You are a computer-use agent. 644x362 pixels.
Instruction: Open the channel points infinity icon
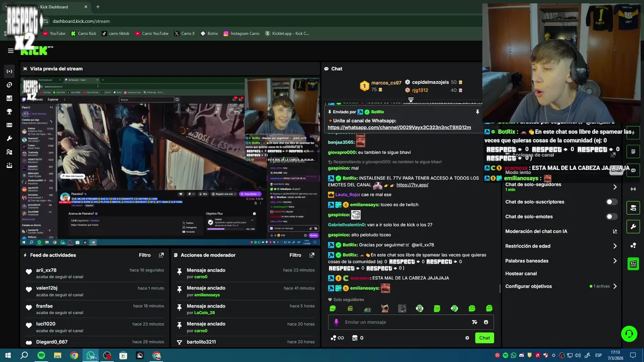[x=337, y=338]
